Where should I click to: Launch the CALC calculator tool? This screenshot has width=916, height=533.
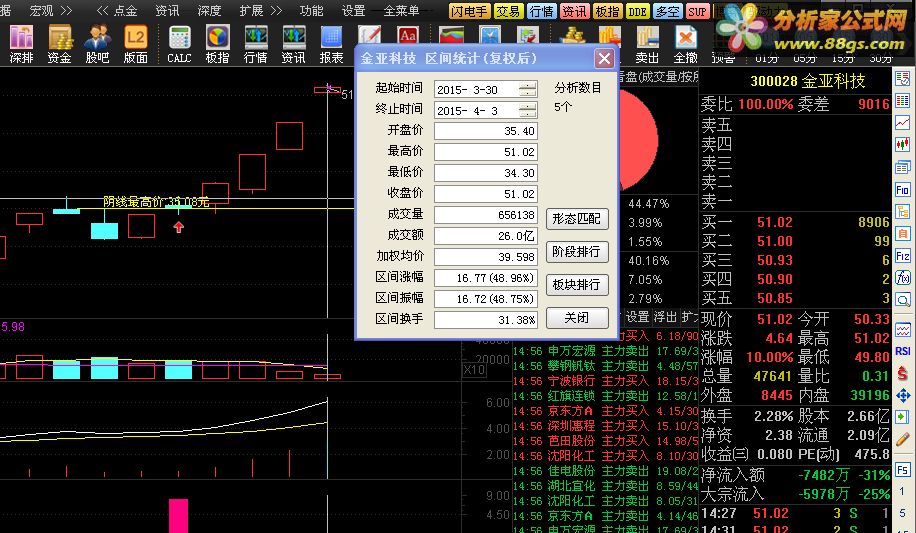[179, 44]
